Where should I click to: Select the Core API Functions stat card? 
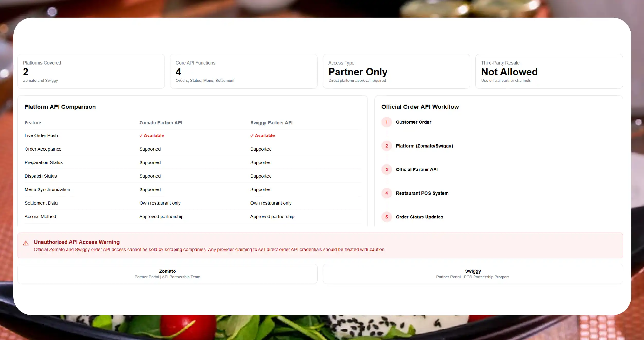(x=244, y=71)
